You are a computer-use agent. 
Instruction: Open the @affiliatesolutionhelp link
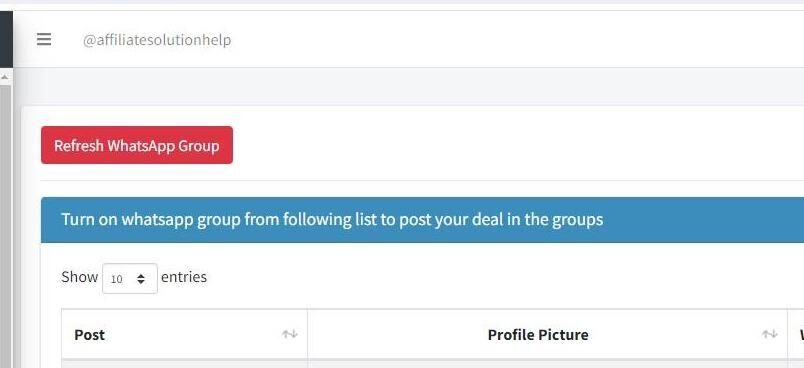[x=157, y=40]
